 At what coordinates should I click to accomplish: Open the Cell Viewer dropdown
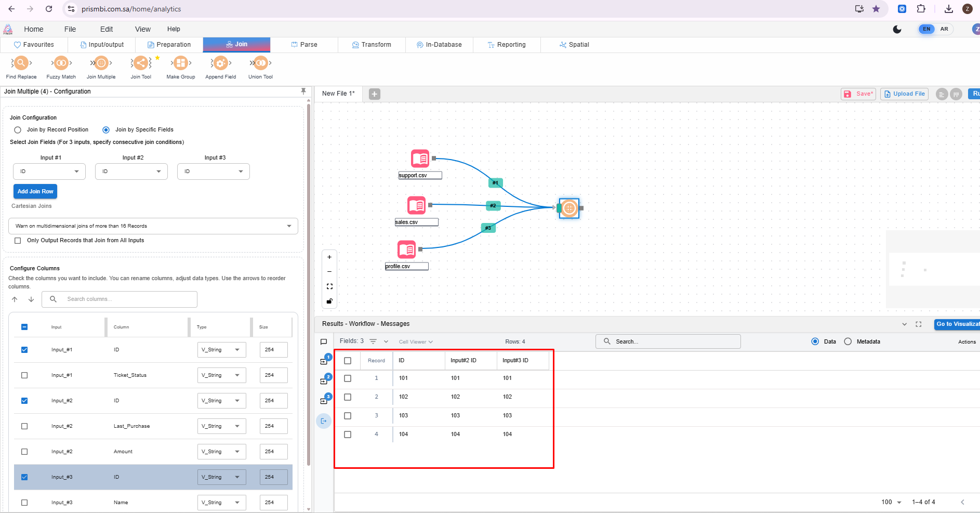416,341
